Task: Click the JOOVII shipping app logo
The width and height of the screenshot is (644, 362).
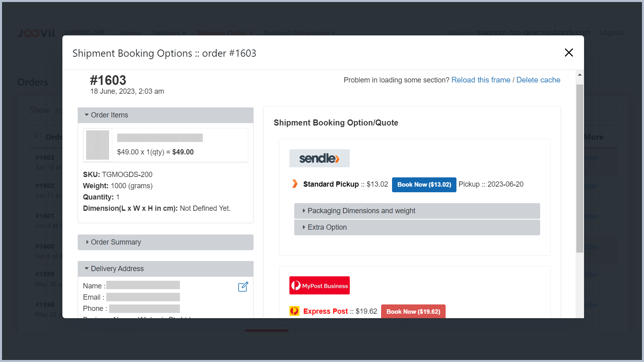Action: pos(36,33)
